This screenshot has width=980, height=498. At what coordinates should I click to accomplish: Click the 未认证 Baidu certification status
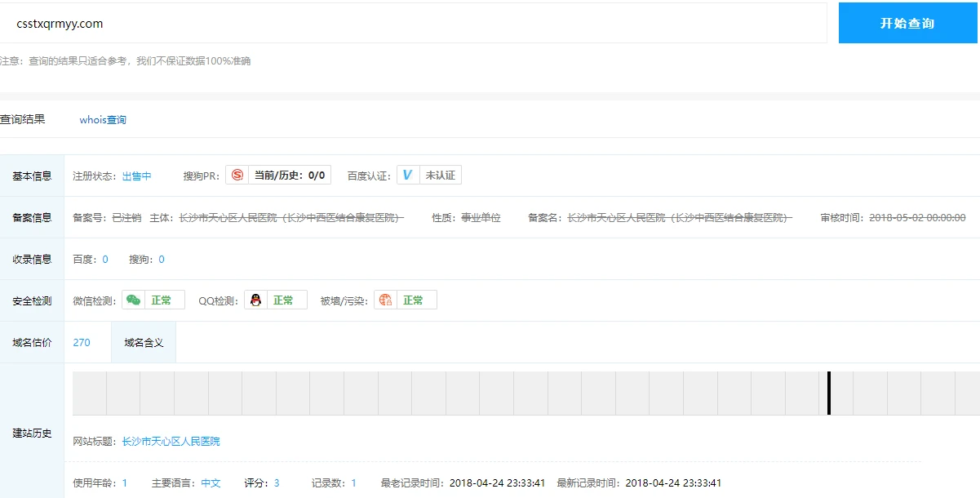point(440,175)
